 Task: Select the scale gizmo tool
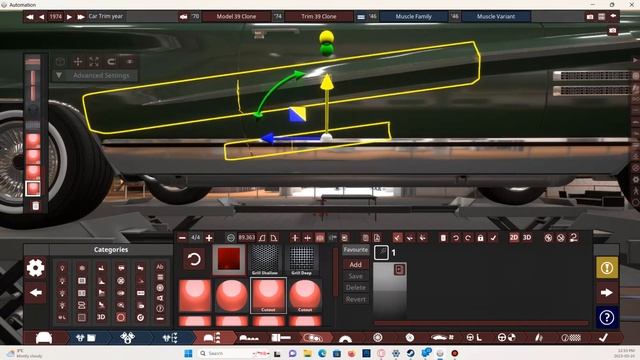pyautogui.click(x=94, y=62)
